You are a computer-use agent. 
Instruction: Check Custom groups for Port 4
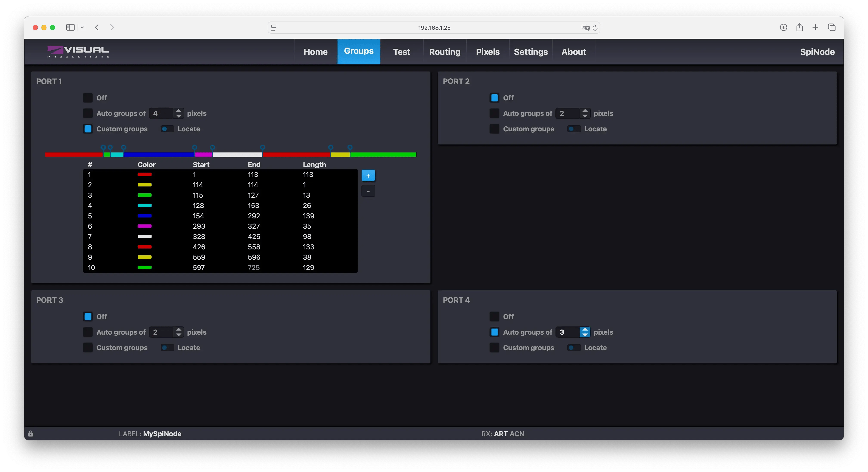(494, 348)
